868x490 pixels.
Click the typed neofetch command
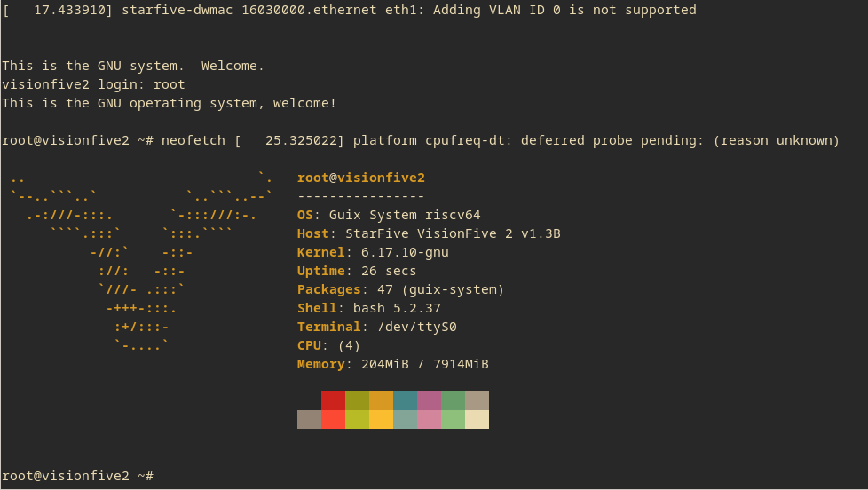click(193, 140)
